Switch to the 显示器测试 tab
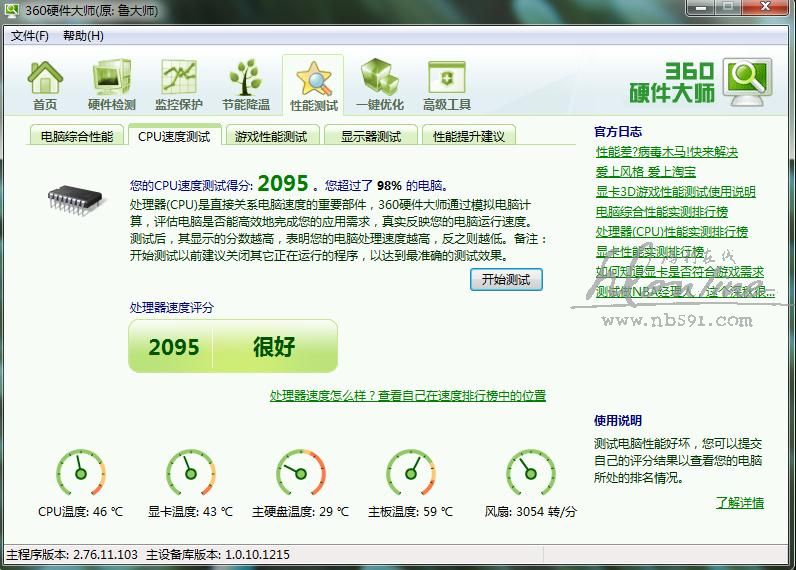The image size is (796, 570). 370,136
